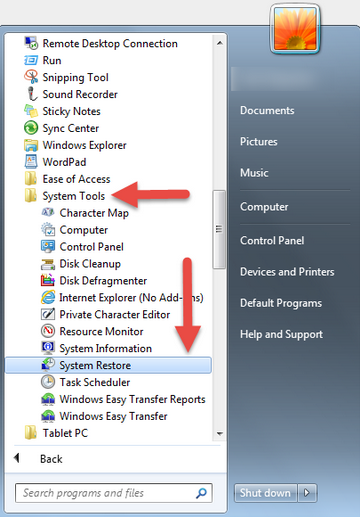The height and width of the screenshot is (517, 360).
Task: Select the Resource Monitor text label
Action: tap(101, 331)
